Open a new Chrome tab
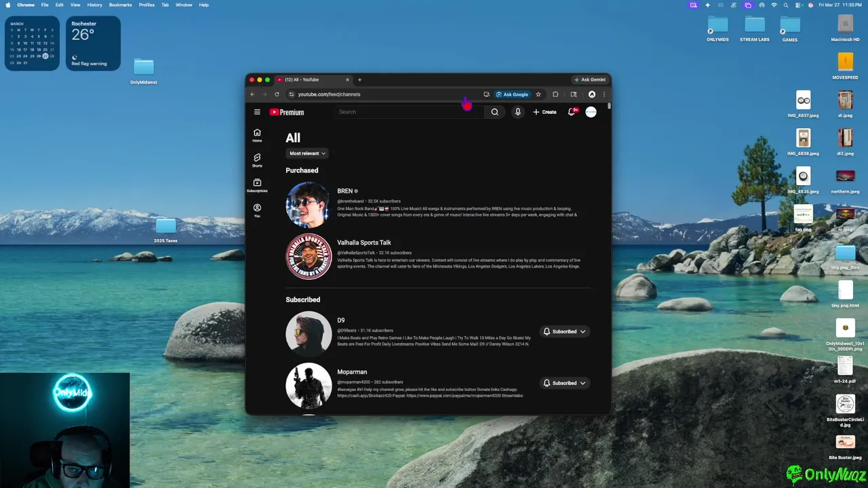Screen dimensions: 868x488 359,79
